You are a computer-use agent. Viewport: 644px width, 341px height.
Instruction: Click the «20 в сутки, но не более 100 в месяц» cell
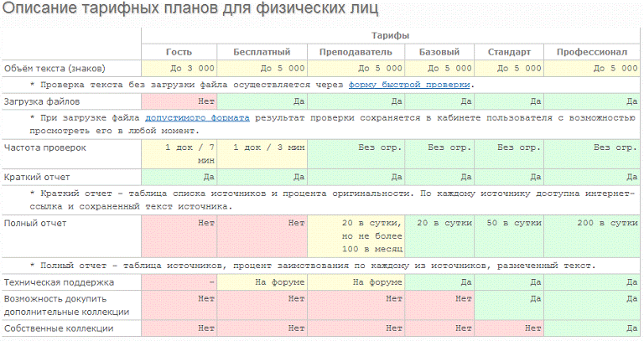[356, 236]
